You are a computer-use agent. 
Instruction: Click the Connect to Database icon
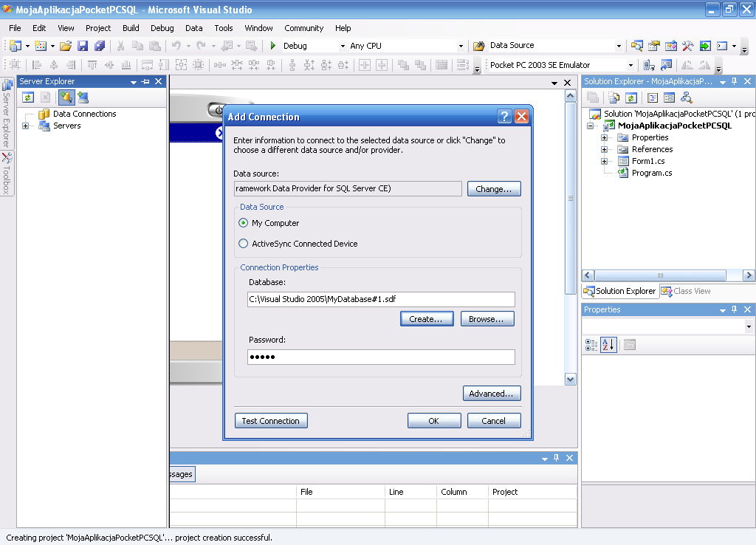[x=66, y=97]
